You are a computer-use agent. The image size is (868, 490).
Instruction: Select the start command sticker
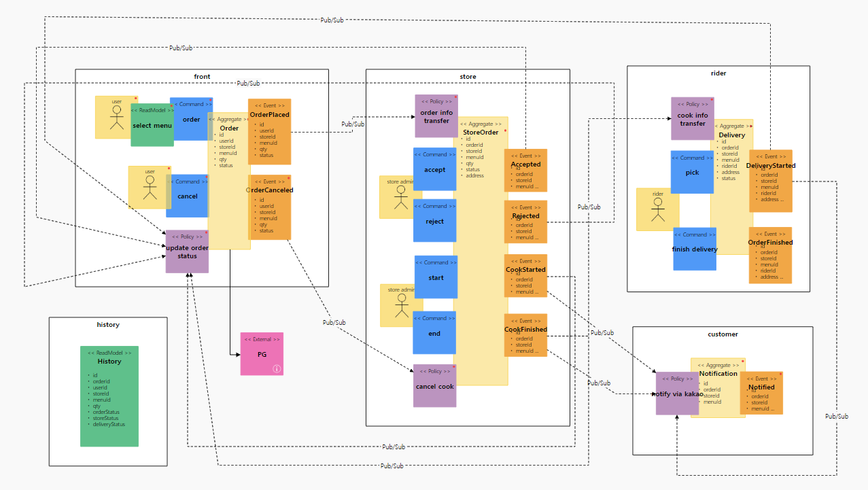tap(436, 277)
